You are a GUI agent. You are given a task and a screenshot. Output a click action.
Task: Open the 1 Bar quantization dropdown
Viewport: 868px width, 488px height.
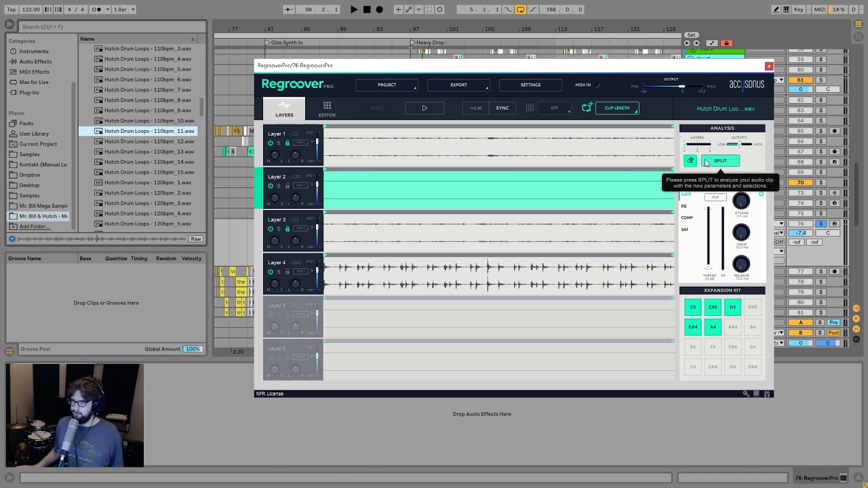coord(123,9)
